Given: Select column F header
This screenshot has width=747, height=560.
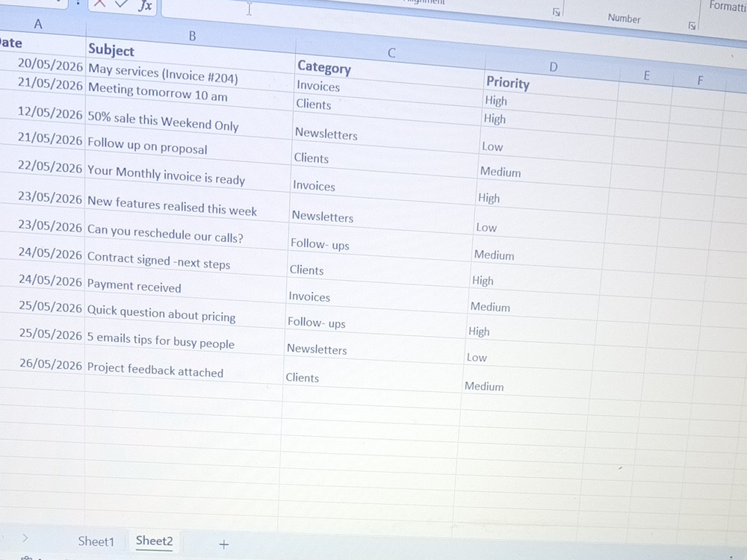Looking at the screenshot, I should tap(700, 81).
